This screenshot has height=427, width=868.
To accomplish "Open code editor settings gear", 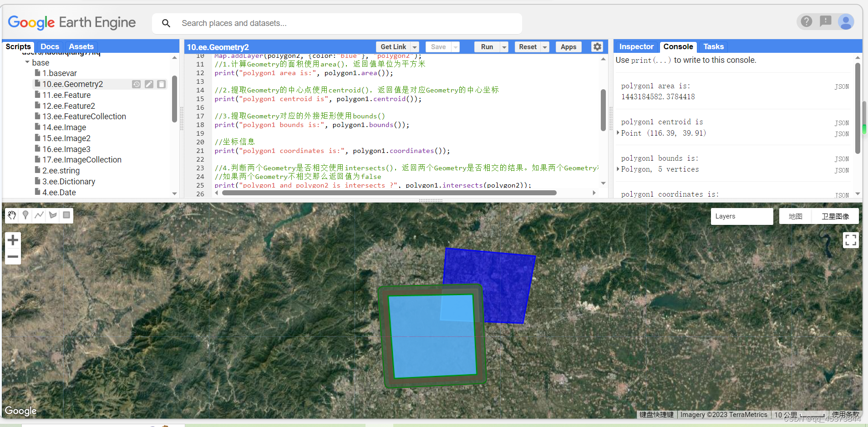I will click(597, 47).
